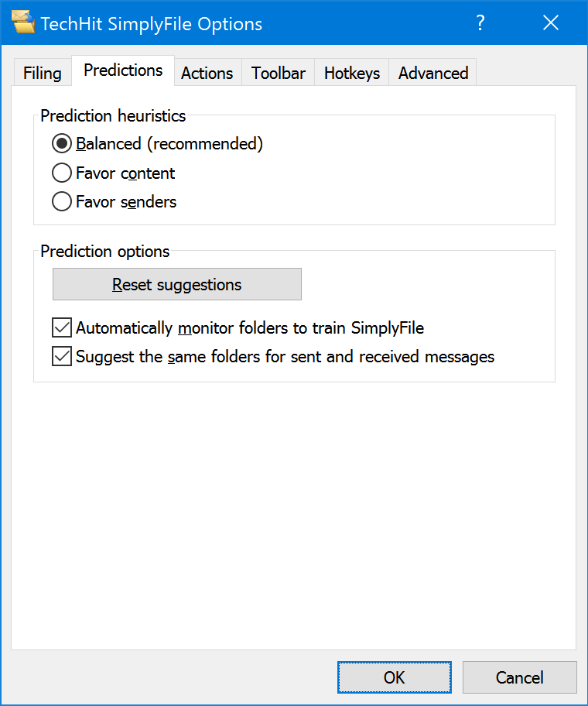
Task: Click the TechHit SimplyFile Options title text
Action: pos(151,24)
